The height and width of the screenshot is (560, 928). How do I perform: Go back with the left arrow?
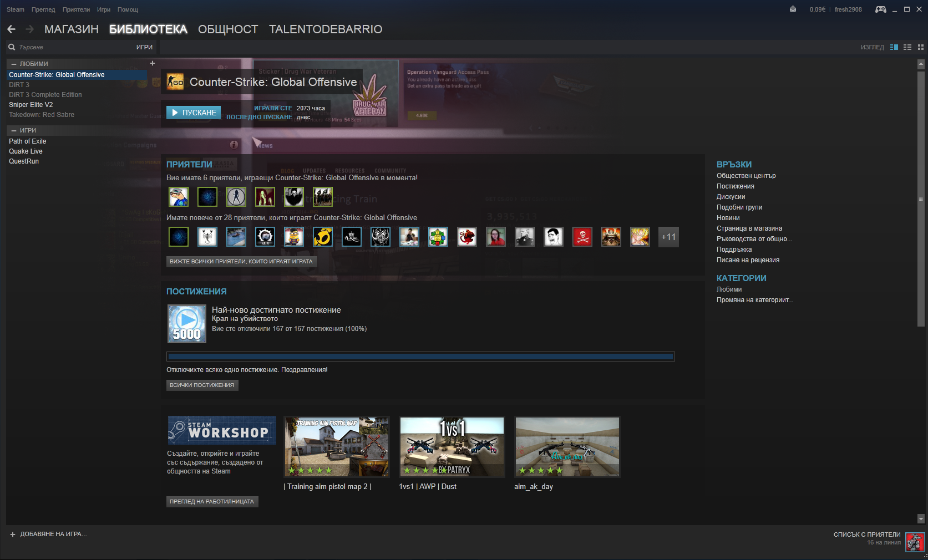point(12,29)
